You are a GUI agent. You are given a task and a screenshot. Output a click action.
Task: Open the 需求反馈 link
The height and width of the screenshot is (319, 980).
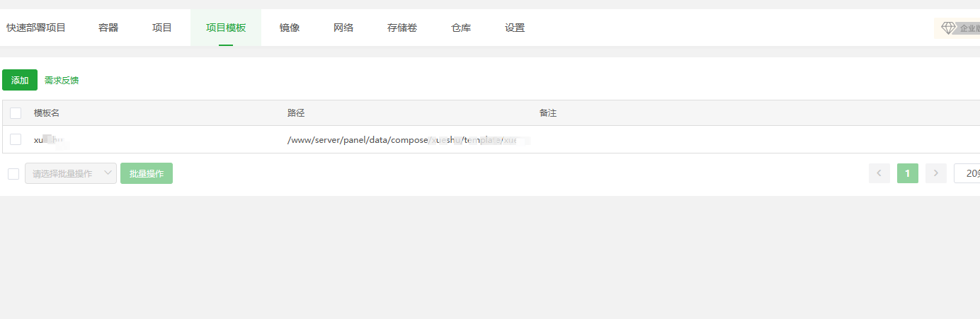click(x=62, y=81)
